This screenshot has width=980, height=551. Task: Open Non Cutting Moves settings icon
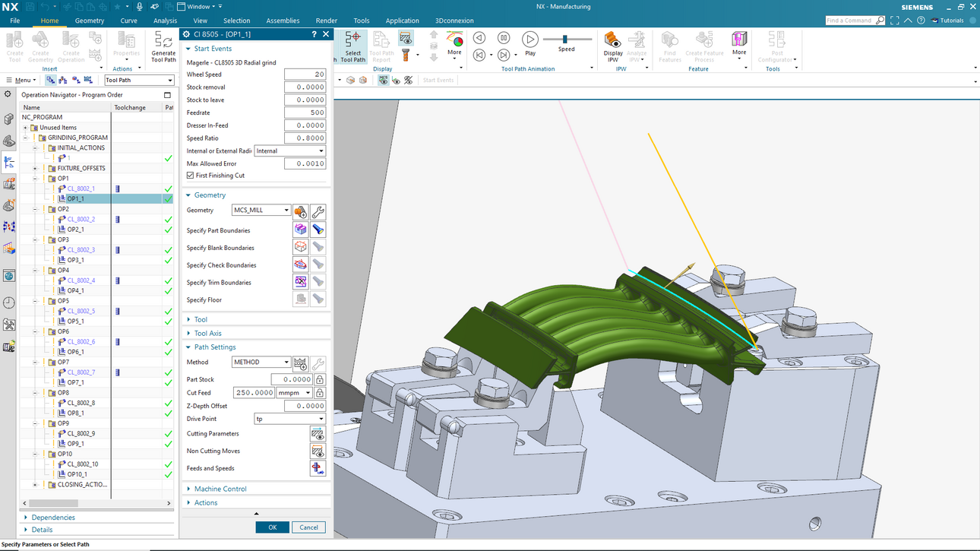318,451
